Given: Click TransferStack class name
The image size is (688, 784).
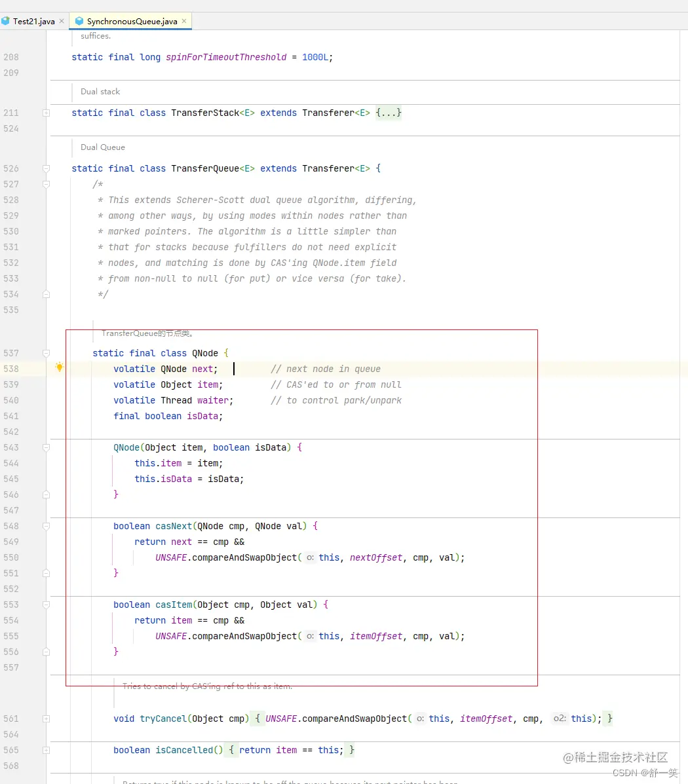Looking at the screenshot, I should (x=205, y=113).
